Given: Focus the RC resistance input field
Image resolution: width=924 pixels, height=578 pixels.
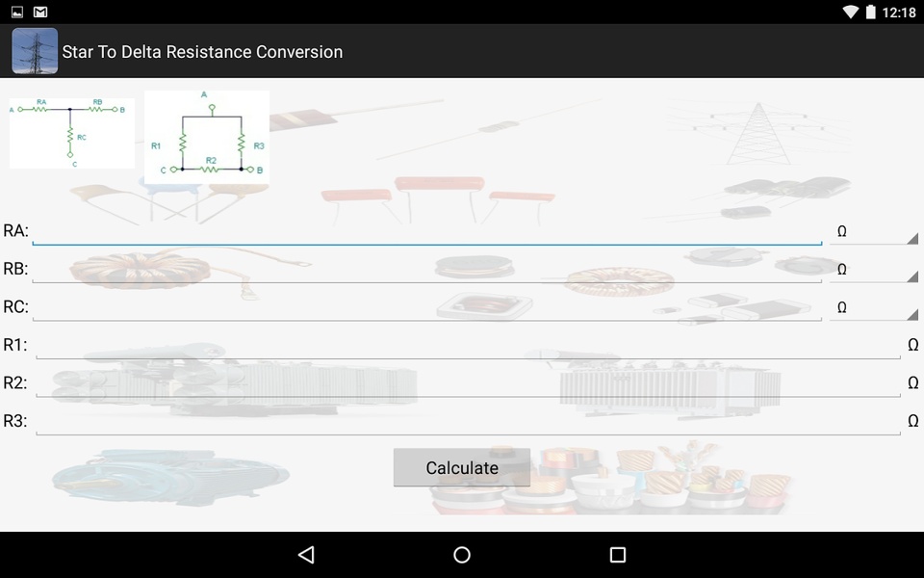Looking at the screenshot, I should (427, 307).
